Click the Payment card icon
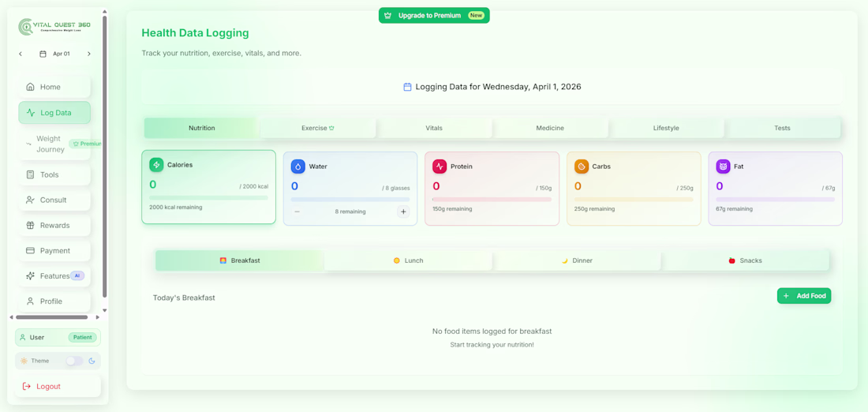This screenshot has height=412, width=868. coord(31,250)
